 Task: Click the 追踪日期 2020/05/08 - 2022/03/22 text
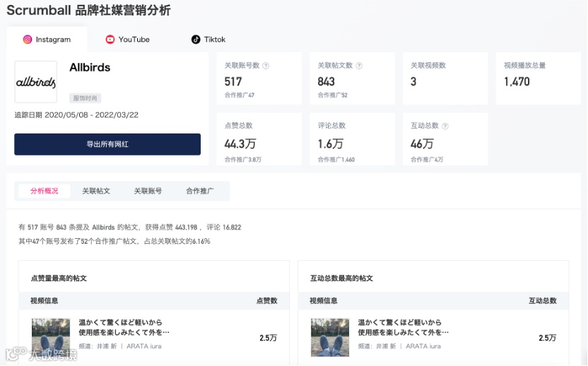[76, 115]
